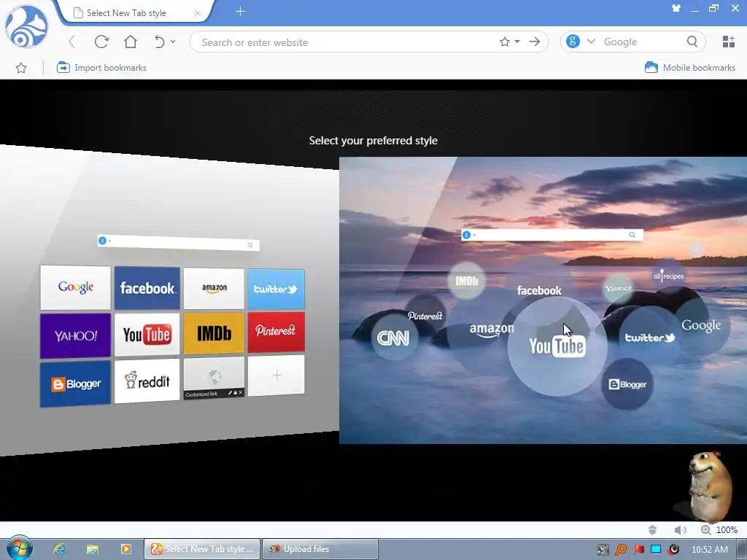Click the reddit tile in grid preview
The width and height of the screenshot is (747, 560).
click(147, 381)
